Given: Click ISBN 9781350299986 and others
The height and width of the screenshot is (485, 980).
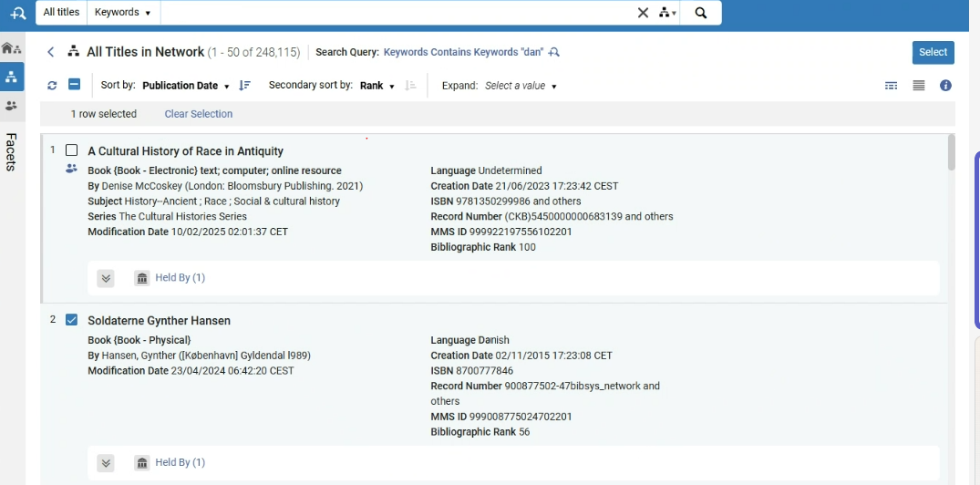Looking at the screenshot, I should pos(506,201).
